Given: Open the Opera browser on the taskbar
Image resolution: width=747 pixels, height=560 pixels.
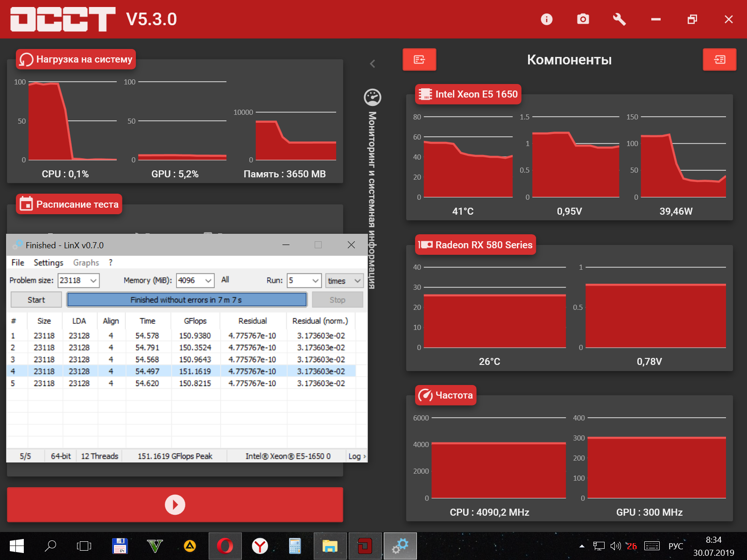Looking at the screenshot, I should tap(225, 546).
